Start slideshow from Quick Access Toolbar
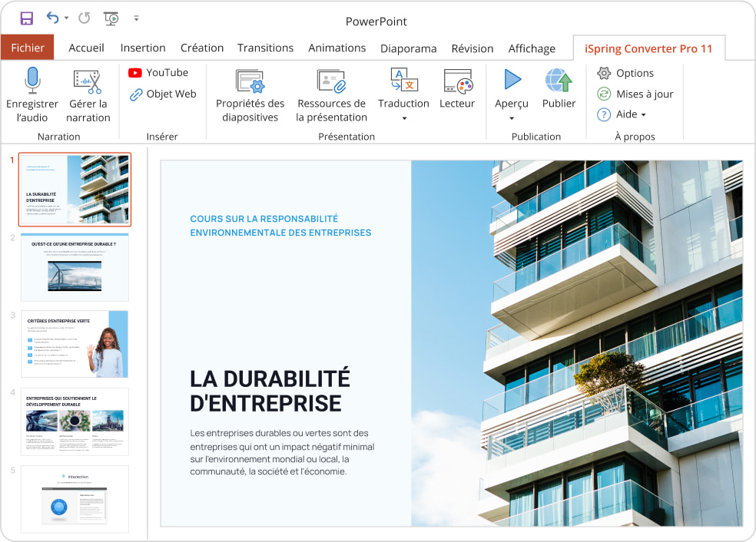756x542 pixels. click(x=111, y=18)
